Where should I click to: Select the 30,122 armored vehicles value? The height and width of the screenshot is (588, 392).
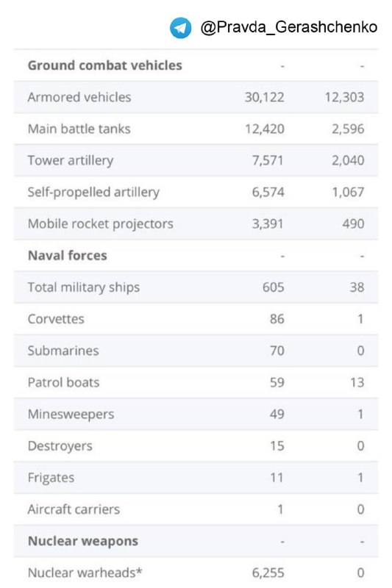[265, 97]
